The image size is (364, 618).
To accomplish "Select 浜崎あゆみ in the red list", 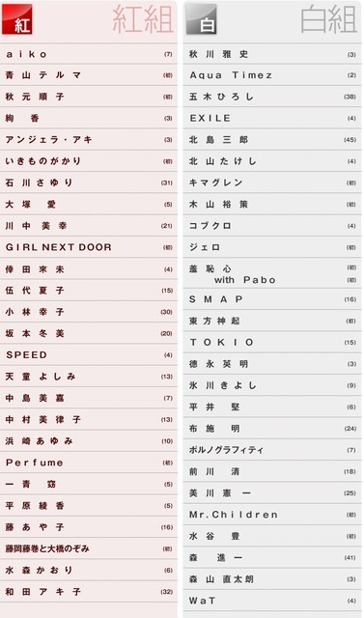I will click(x=89, y=441).
